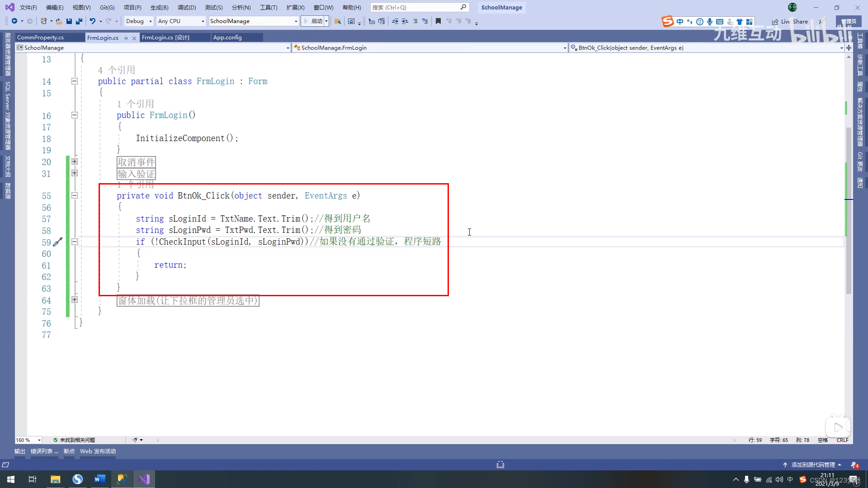This screenshot has height=488, width=868.
Task: Open the 编辑(E) menu
Action: pyautogui.click(x=55, y=8)
